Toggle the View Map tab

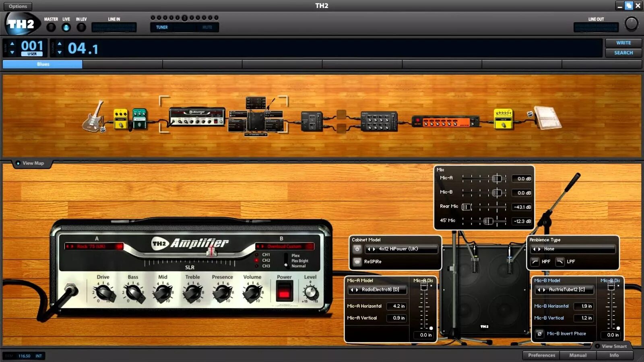32,163
